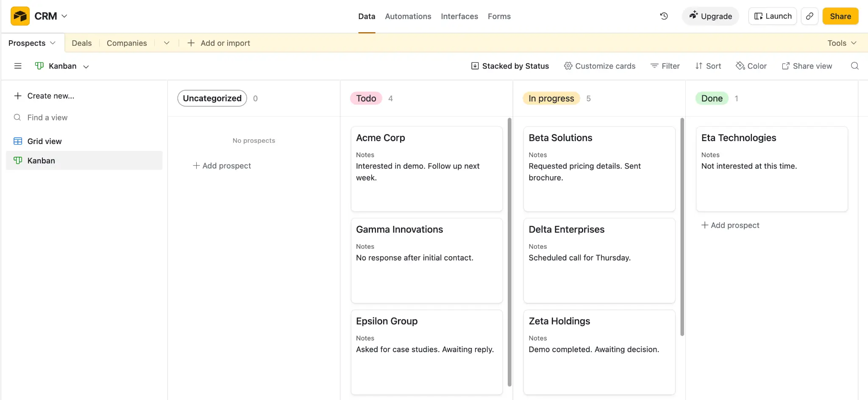Screen dimensions: 868x400
Task: Switch to the Data tab
Action: point(367,16)
